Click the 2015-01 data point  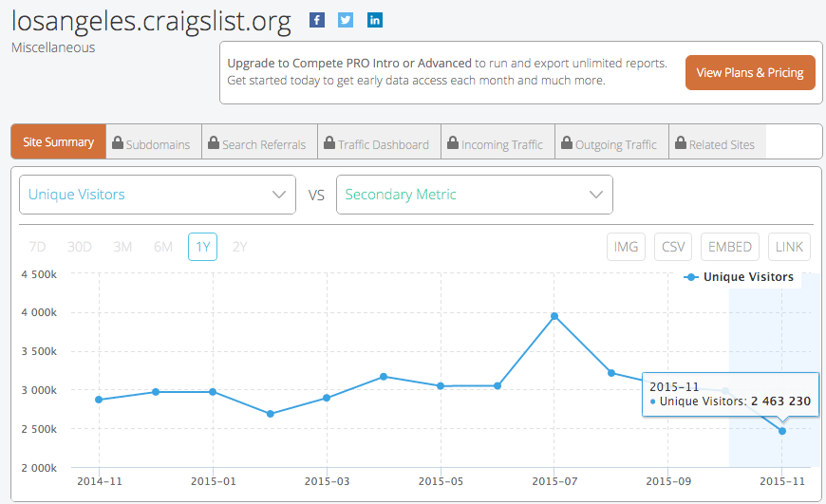click(x=213, y=392)
